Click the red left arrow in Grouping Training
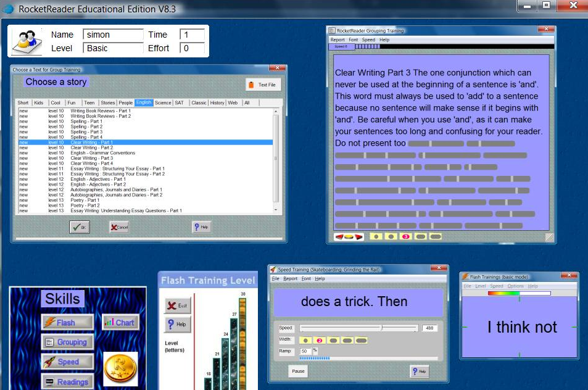The height and width of the screenshot is (390, 588). [x=339, y=236]
